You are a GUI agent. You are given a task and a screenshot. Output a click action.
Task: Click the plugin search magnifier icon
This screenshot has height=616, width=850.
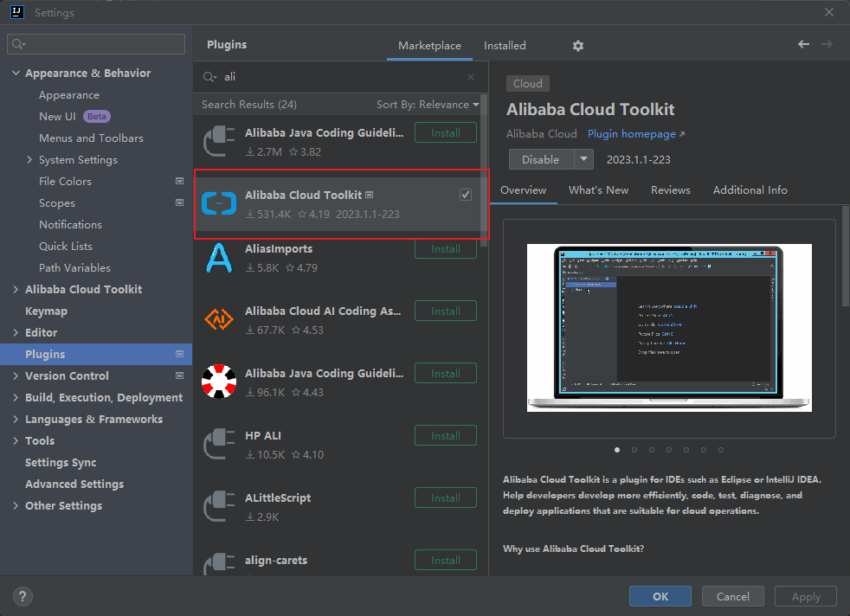(209, 77)
